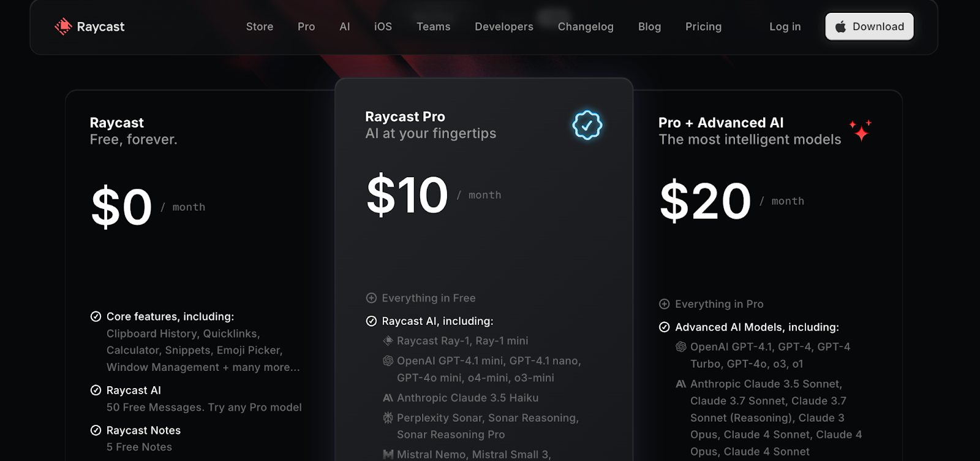Click "AI at your fingertips" text
Screen dimensions: 980x461
[x=431, y=134]
